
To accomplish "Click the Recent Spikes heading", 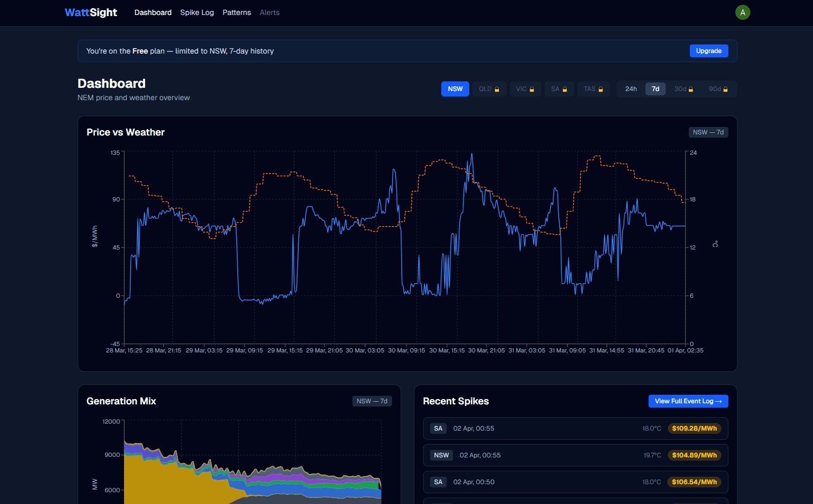I will pyautogui.click(x=456, y=401).
